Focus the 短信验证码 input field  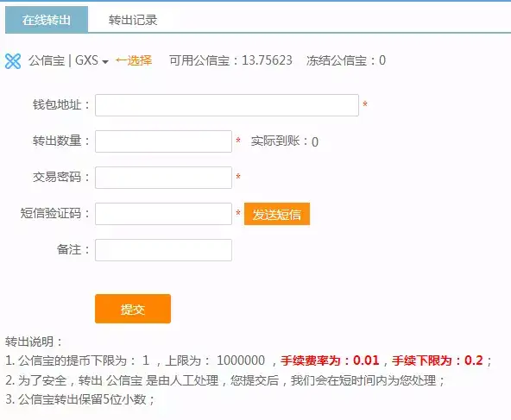pyautogui.click(x=163, y=214)
